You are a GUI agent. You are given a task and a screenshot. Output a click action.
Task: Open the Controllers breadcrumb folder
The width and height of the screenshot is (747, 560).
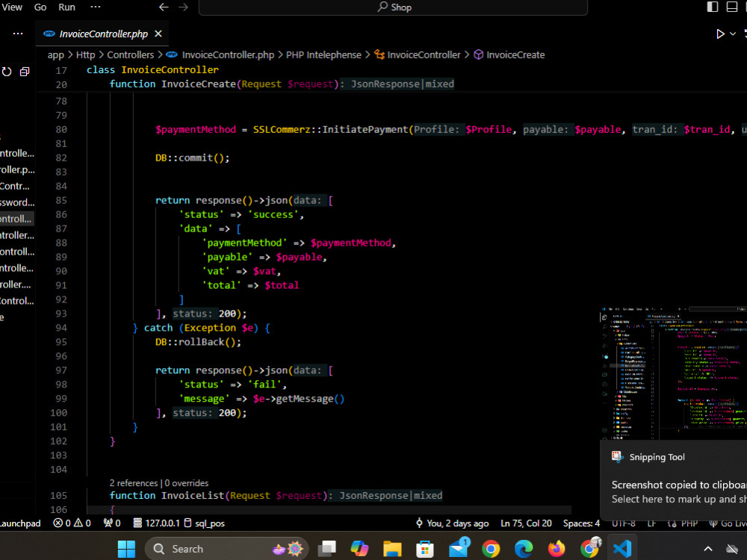tap(131, 55)
